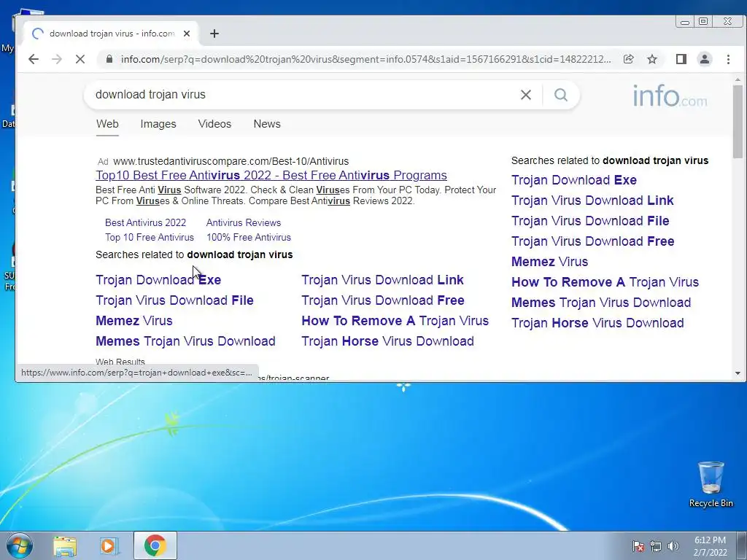The height and width of the screenshot is (560, 747).
Task: Switch to the Images tab
Action: click(x=158, y=124)
